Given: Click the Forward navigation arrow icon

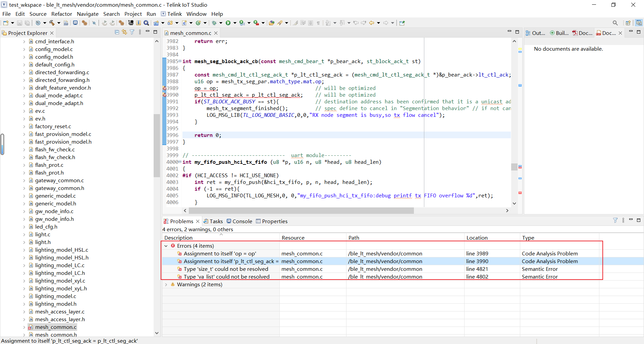Looking at the screenshot, I should (386, 23).
